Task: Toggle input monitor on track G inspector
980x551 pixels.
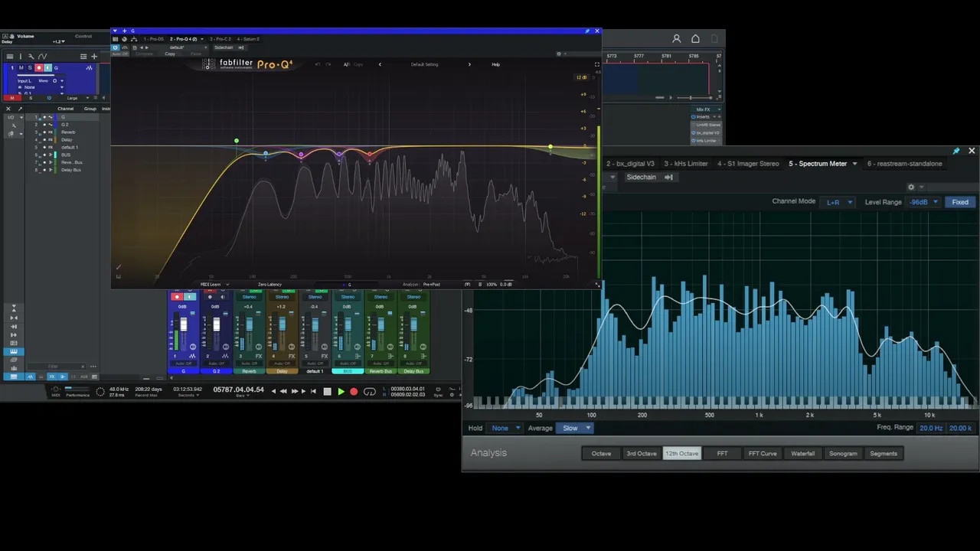Action: [47, 68]
